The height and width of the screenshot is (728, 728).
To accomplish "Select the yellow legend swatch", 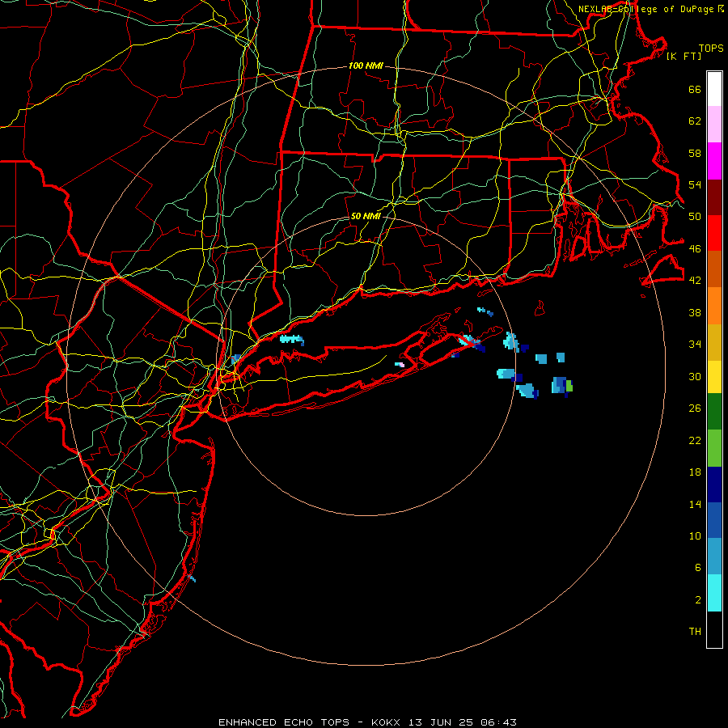I will 714,376.
